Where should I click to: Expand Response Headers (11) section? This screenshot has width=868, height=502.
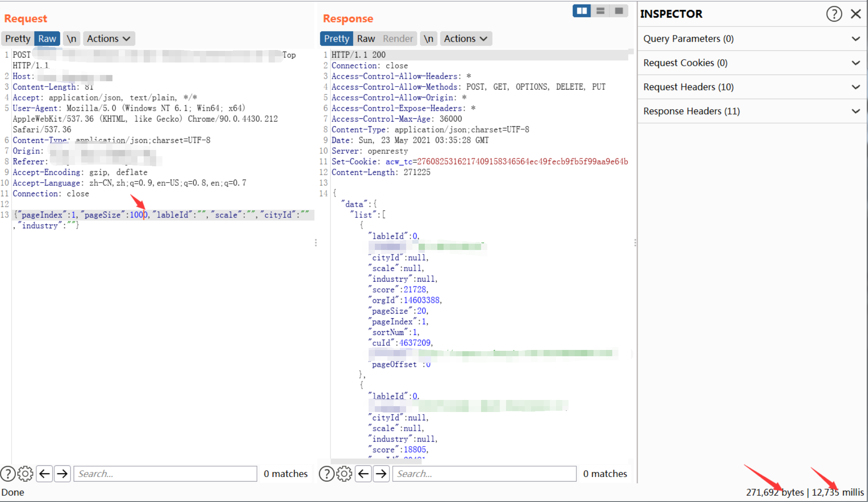[x=752, y=111]
